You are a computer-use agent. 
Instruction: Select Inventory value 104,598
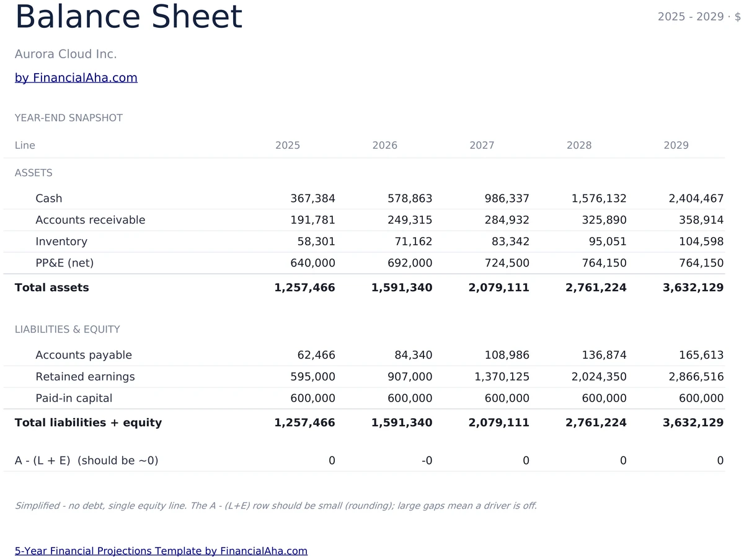[x=701, y=242]
